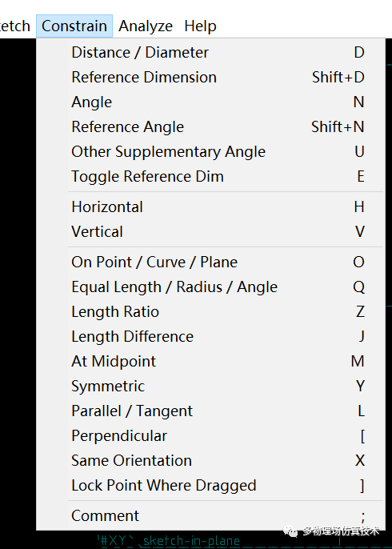Image resolution: width=392 pixels, height=549 pixels.
Task: Select Lock Point Where Dragged
Action: tap(210, 486)
